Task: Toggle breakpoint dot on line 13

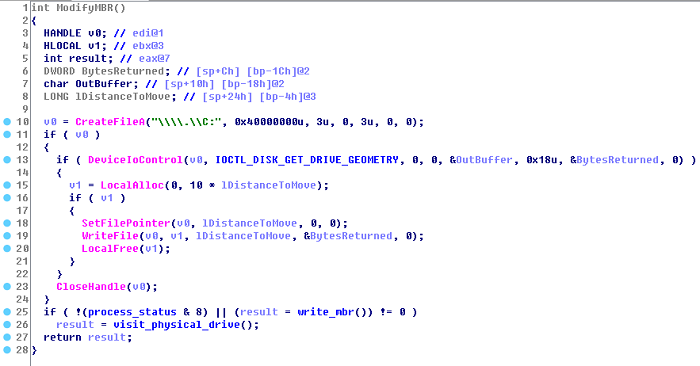Action: [7, 160]
